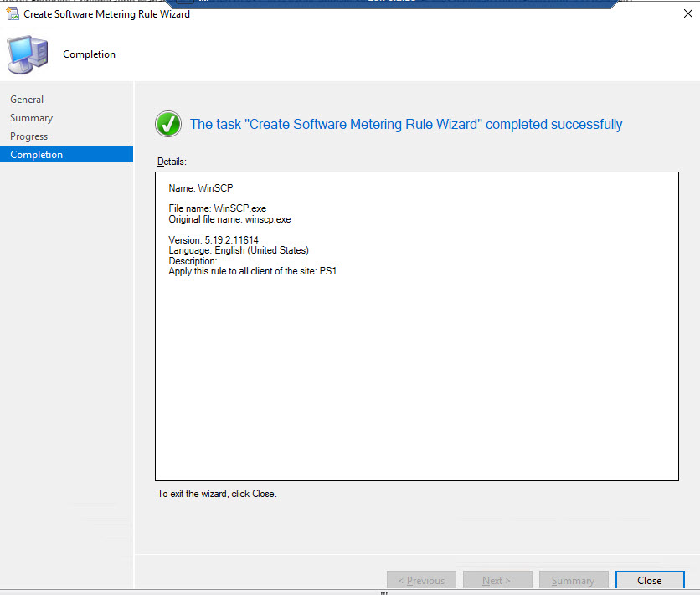The image size is (700, 595).
Task: Select the General step in the sidebar
Action: click(x=27, y=100)
